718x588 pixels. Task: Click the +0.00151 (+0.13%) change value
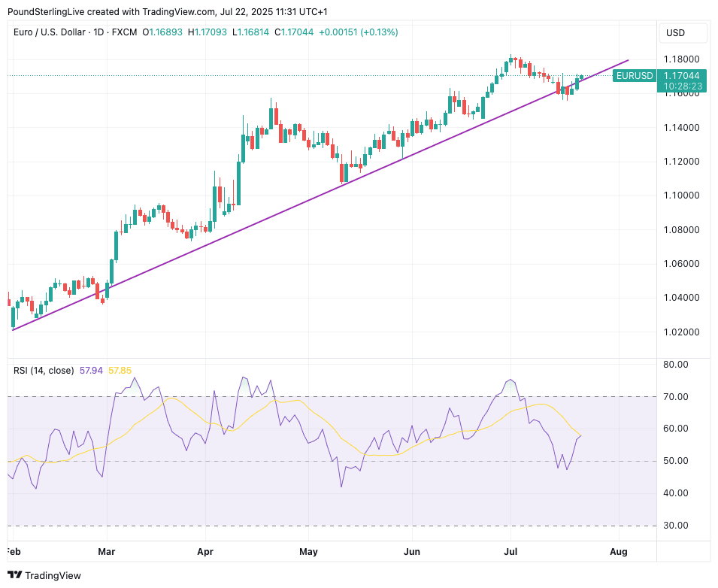(358, 32)
